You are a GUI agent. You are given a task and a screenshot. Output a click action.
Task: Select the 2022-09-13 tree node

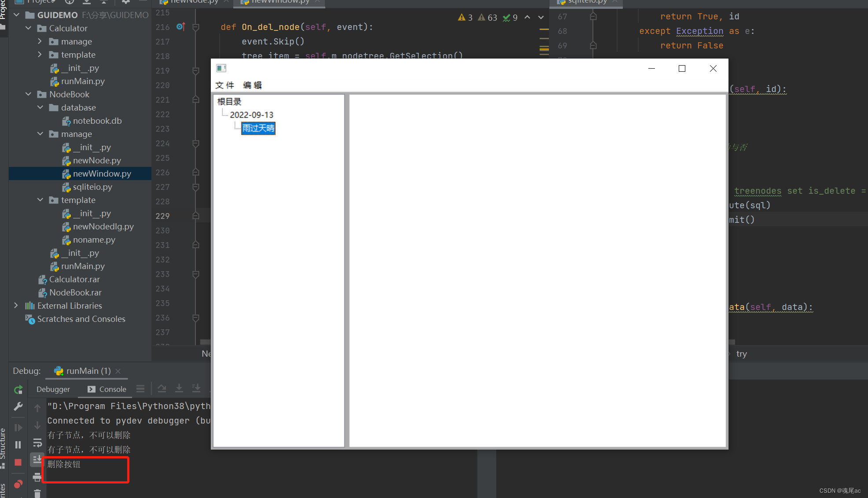(252, 115)
